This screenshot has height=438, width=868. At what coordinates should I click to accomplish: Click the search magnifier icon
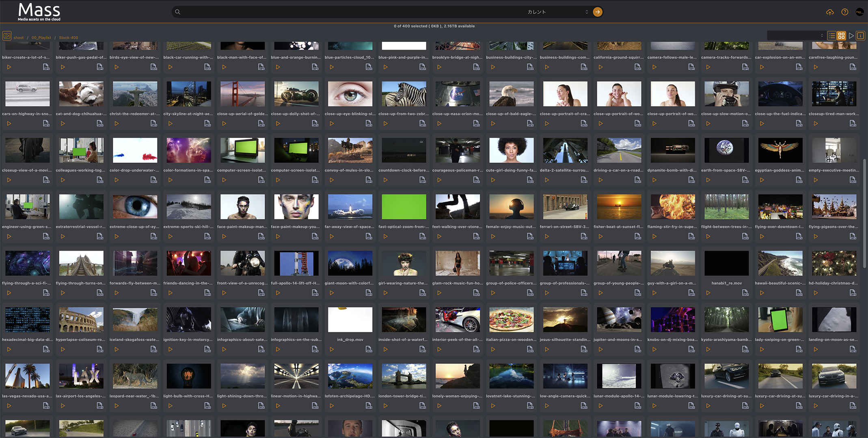177,12
